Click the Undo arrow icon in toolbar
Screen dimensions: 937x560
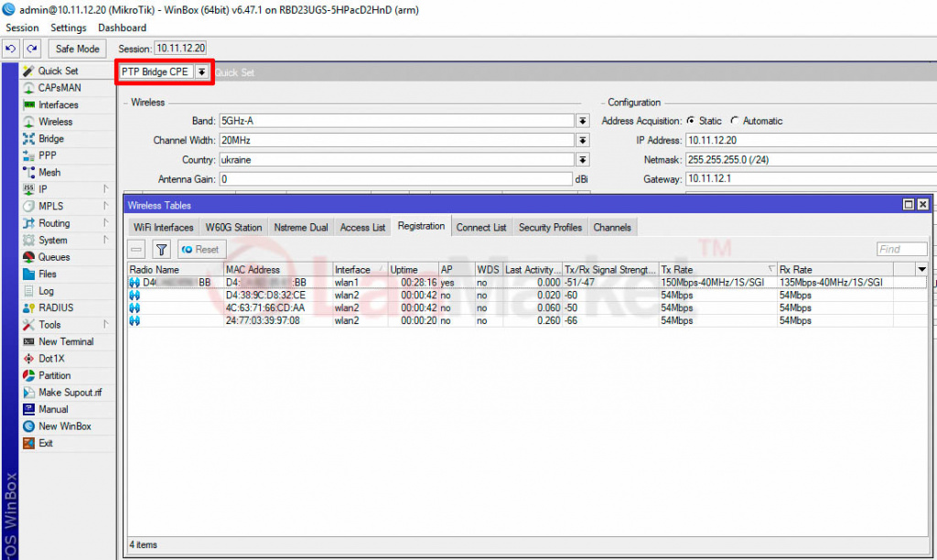[x=12, y=48]
